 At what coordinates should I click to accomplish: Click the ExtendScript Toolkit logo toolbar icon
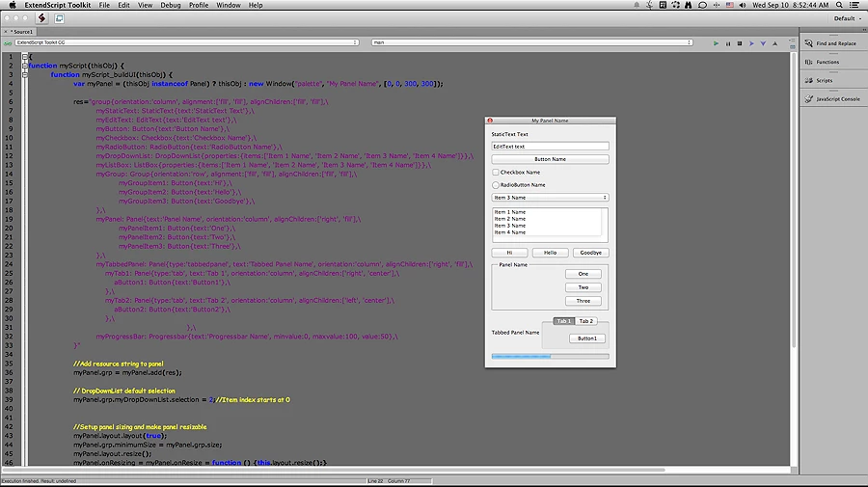point(41,18)
